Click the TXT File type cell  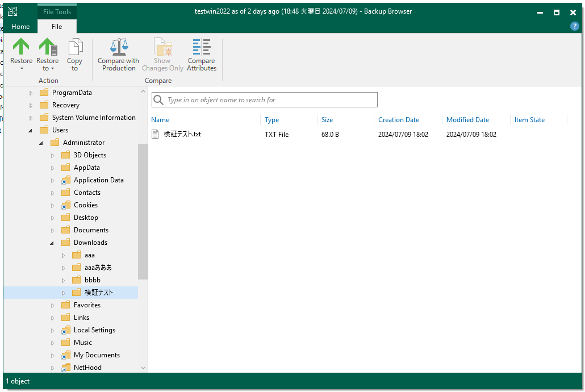point(277,135)
